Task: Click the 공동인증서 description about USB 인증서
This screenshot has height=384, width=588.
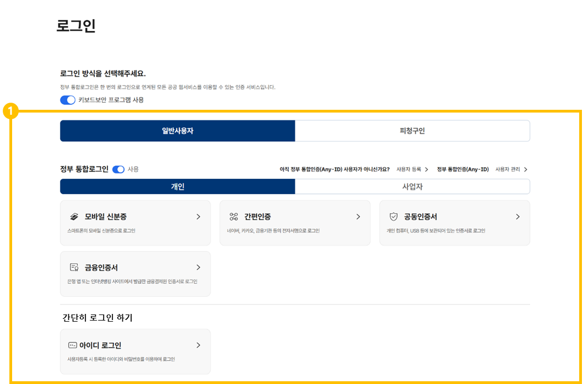Action: click(436, 231)
